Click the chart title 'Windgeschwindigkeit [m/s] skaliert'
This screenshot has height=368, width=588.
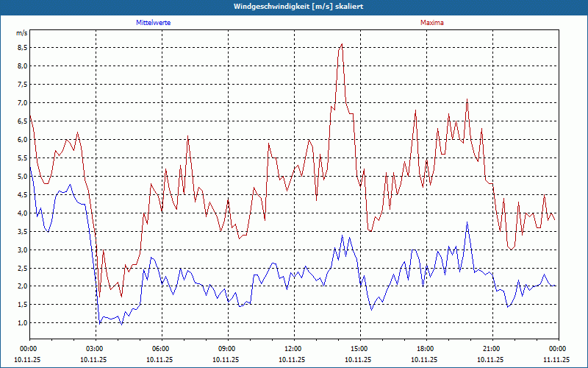click(x=298, y=7)
